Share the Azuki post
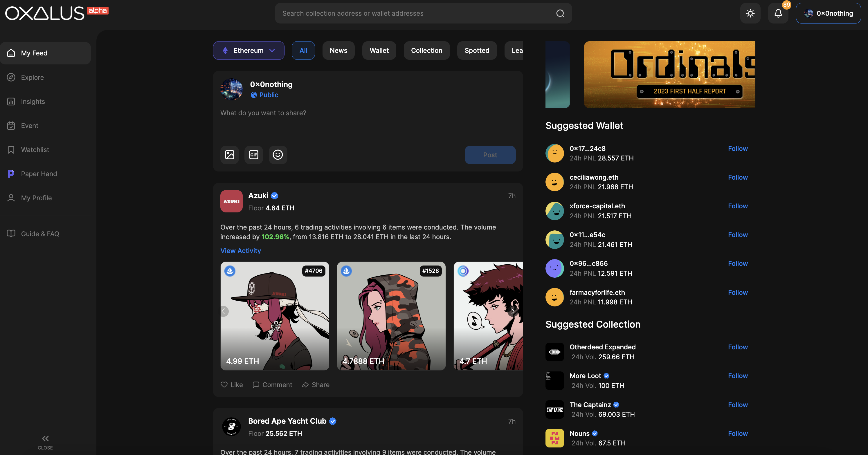This screenshot has height=455, width=868. click(316, 385)
